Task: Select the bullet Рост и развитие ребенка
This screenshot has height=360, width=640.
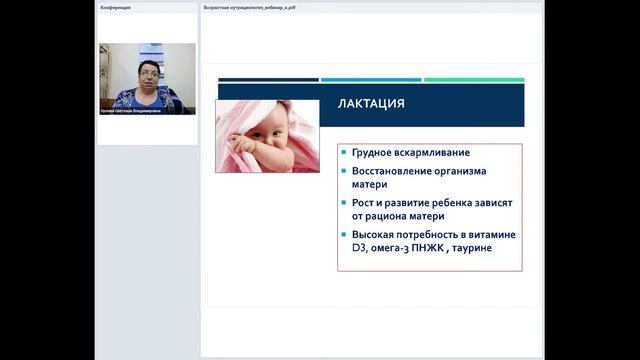Action: tap(432, 209)
